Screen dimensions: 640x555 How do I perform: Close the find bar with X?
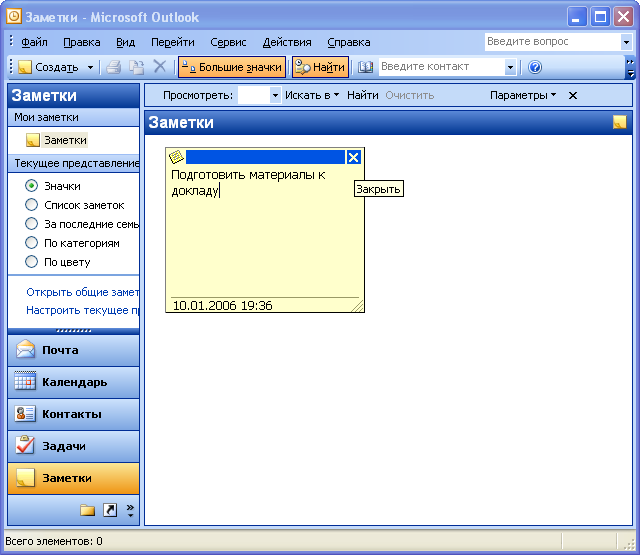tap(573, 95)
